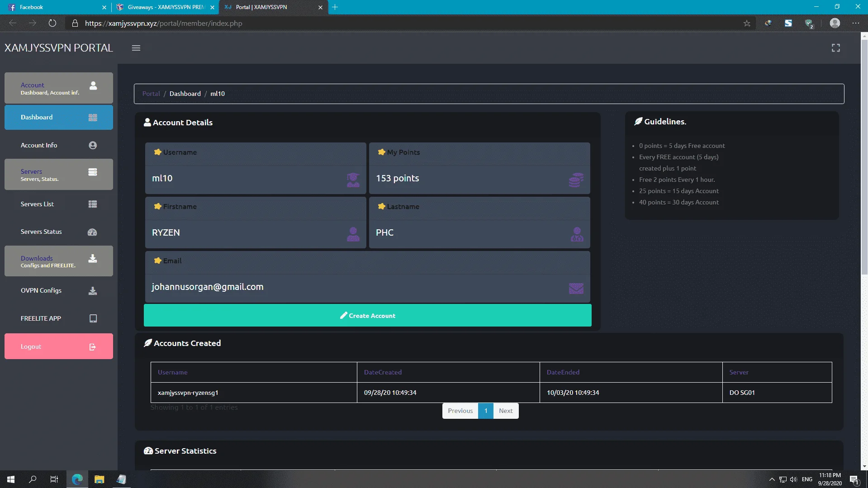This screenshot has height=488, width=868.
Task: Open Account Info in the sidebar
Action: click(x=59, y=145)
